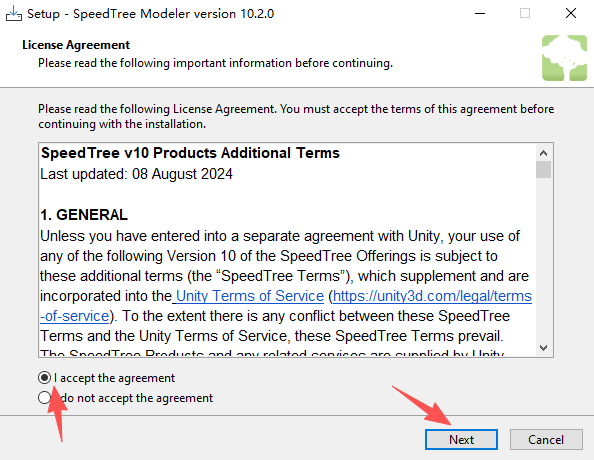Click the empty scrollbar track below the thumb
Screen dimensions: 594x460
[544, 259]
